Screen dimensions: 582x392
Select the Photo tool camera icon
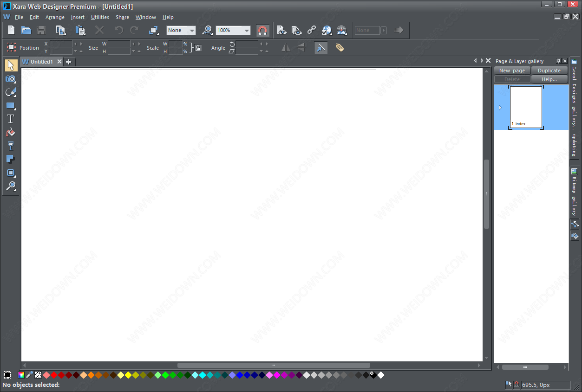pos(10,79)
